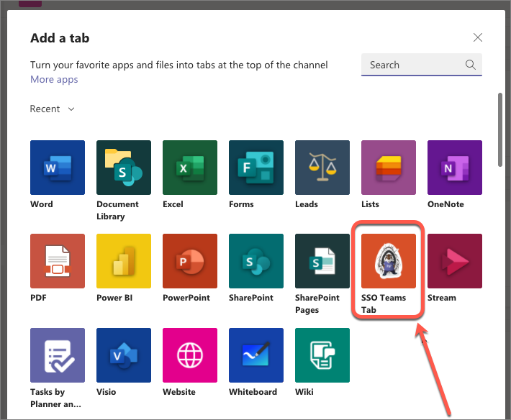Viewport: 511px width, 420px height.
Task: Click the 'Power BI' label text
Action: coord(114,298)
